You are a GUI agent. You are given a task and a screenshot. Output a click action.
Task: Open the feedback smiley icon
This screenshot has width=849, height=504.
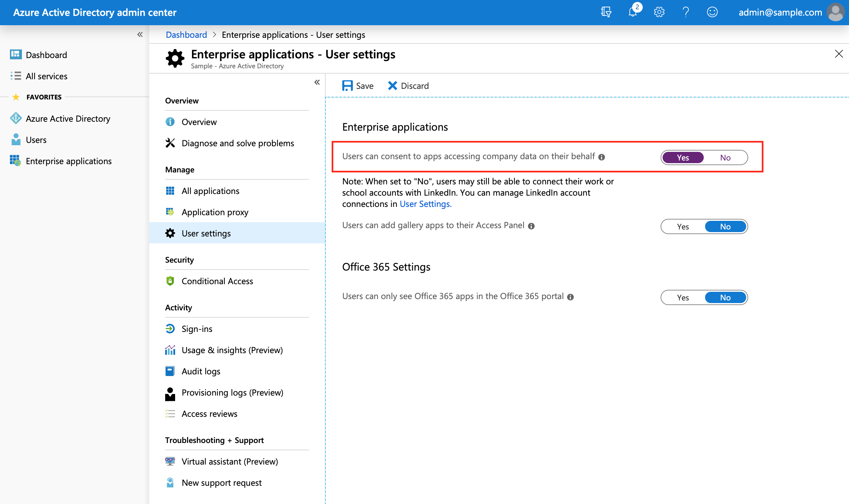click(x=712, y=12)
